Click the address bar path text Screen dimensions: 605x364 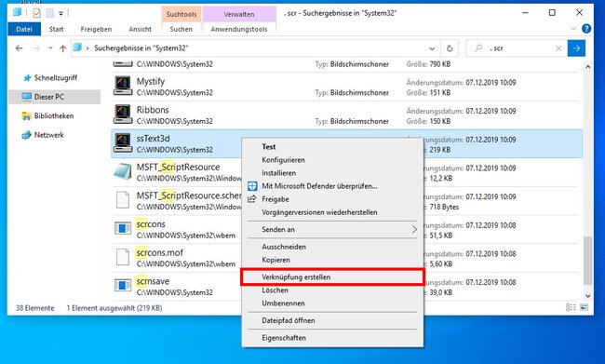141,48
